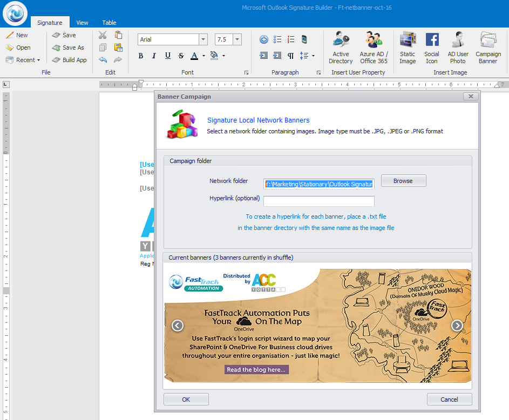Click the Campaign Banner ribbon icon
509x420 pixels.
488,48
